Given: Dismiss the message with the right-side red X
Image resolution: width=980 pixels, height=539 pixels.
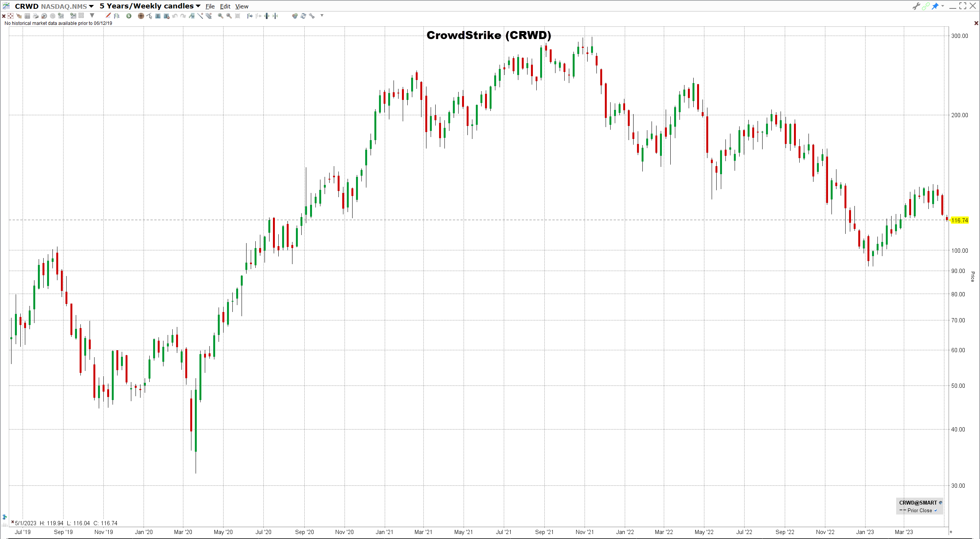Looking at the screenshot, I should [x=976, y=23].
